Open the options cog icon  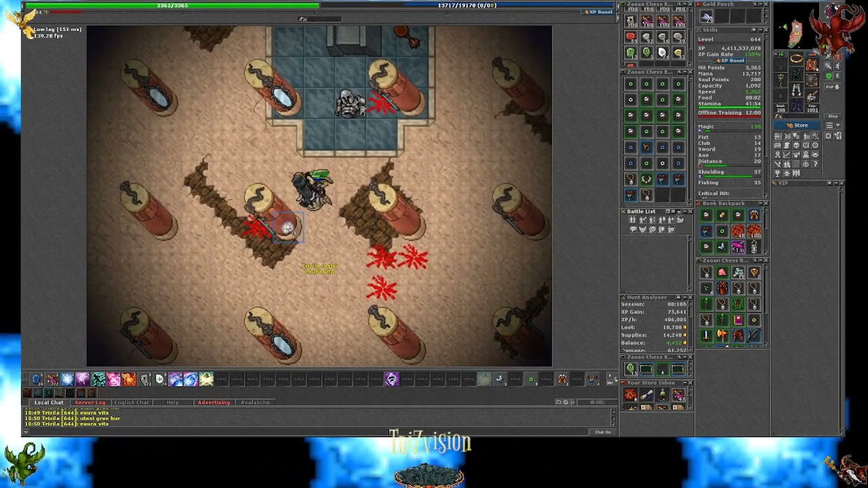point(828,136)
